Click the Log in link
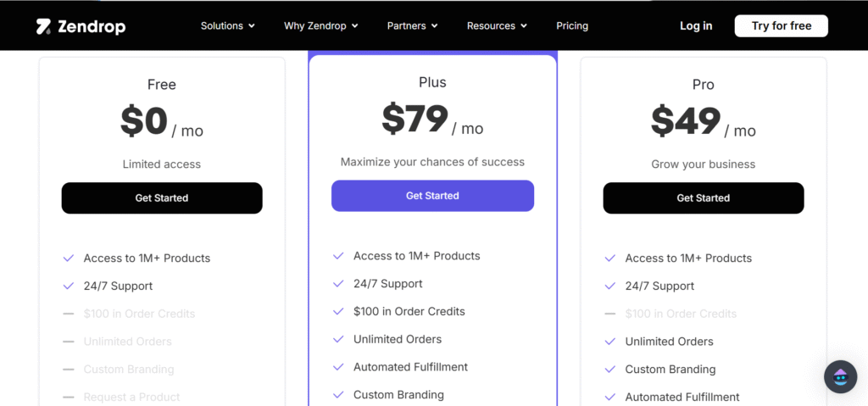The width and height of the screenshot is (868, 406). coord(696,26)
